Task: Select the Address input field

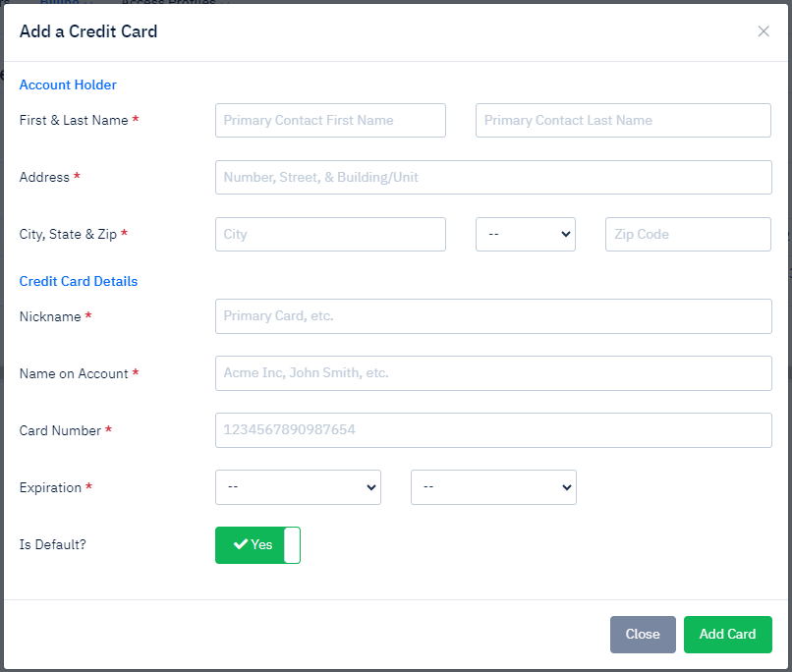Action: (x=493, y=178)
